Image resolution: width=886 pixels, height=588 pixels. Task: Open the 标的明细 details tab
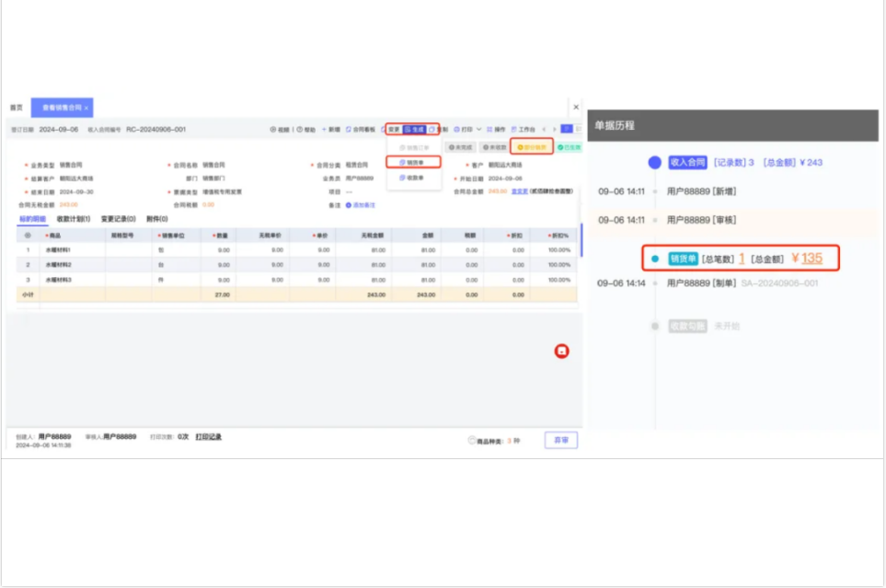(x=32, y=219)
